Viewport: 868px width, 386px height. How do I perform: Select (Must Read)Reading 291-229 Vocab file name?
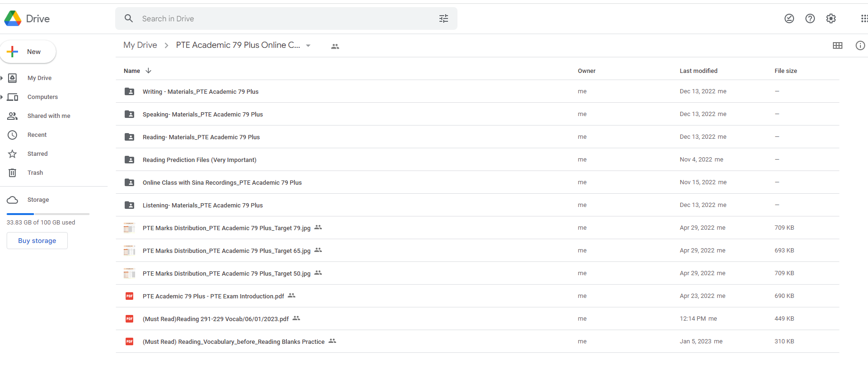point(216,319)
